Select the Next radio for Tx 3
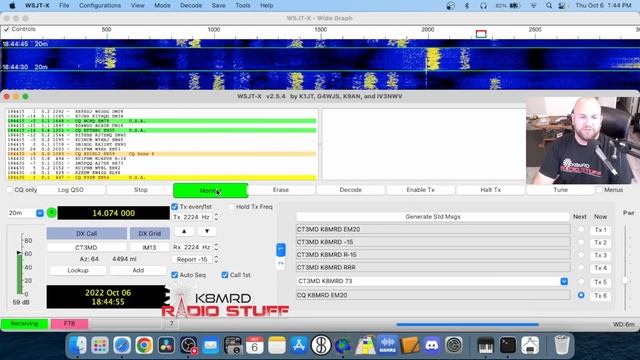Screen dimensions: 640x360 pos(581,255)
